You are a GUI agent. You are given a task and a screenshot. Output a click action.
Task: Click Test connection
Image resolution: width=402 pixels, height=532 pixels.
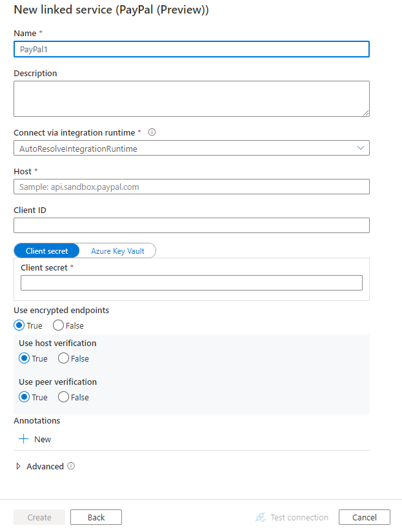(298, 517)
